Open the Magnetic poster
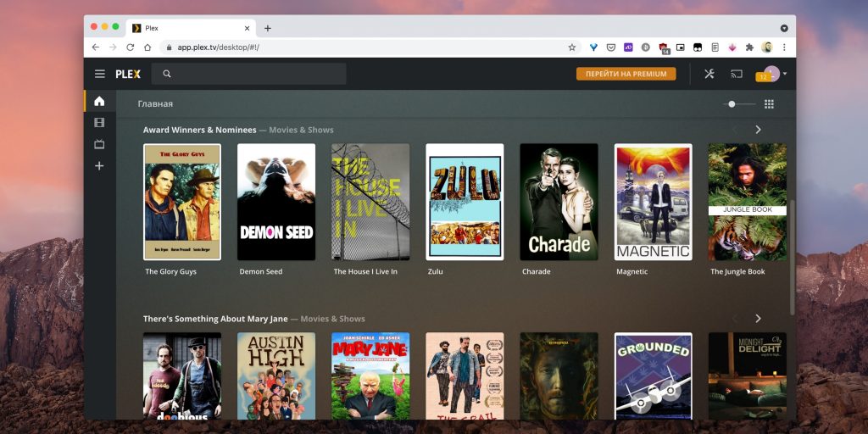Image resolution: width=868 pixels, height=434 pixels. point(654,202)
